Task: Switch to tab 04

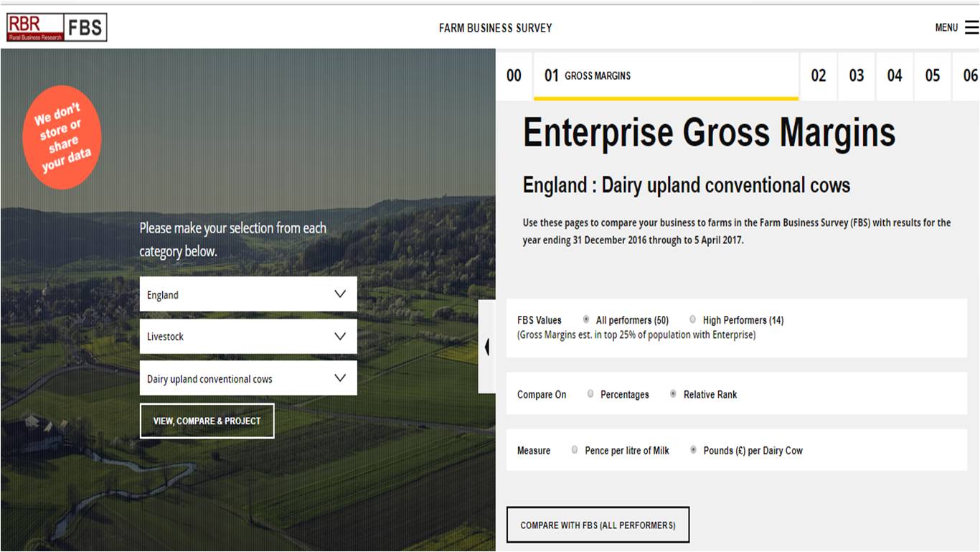Action: coord(895,75)
